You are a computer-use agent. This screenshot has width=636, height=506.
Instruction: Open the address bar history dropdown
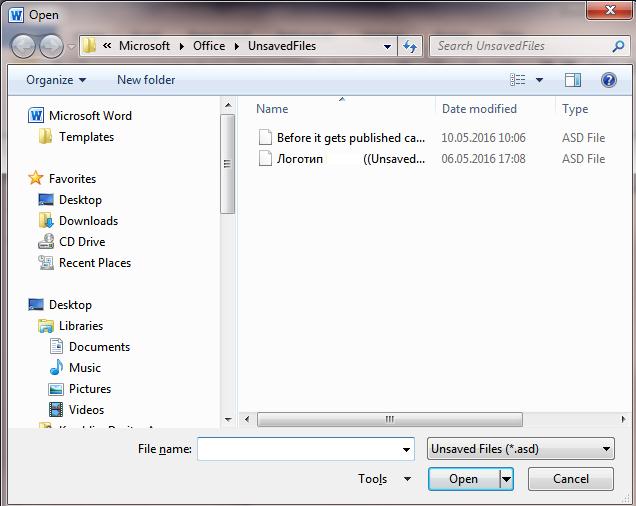click(x=387, y=46)
